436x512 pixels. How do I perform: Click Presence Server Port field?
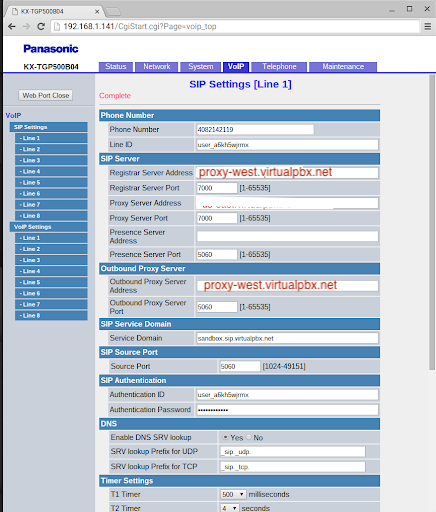click(217, 255)
